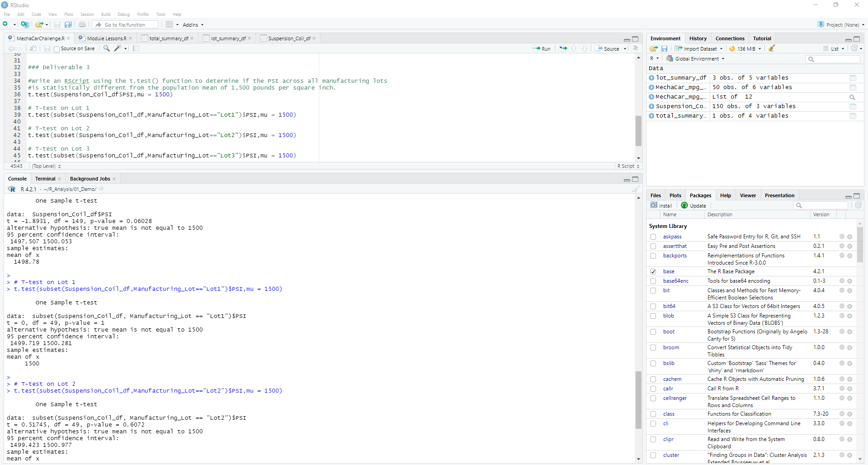This screenshot has width=868, height=465.
Task: Click the compile report notebook icon
Action: click(x=136, y=48)
